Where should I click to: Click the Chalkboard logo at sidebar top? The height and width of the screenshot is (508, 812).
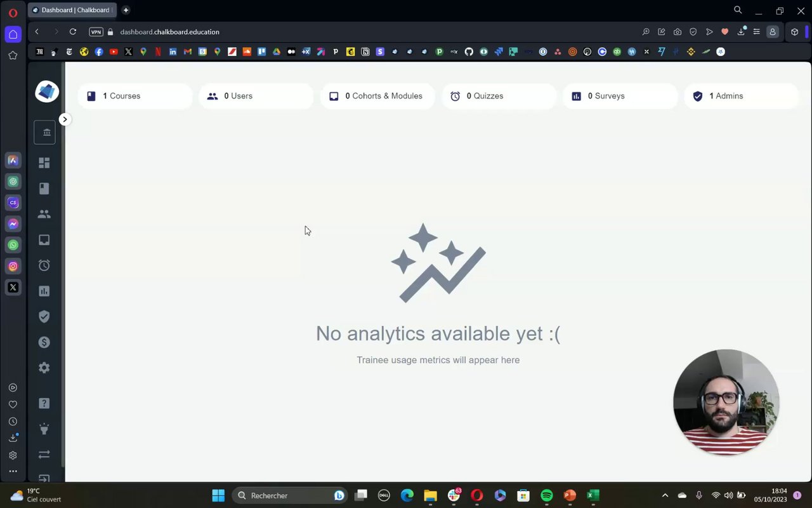pyautogui.click(x=47, y=91)
